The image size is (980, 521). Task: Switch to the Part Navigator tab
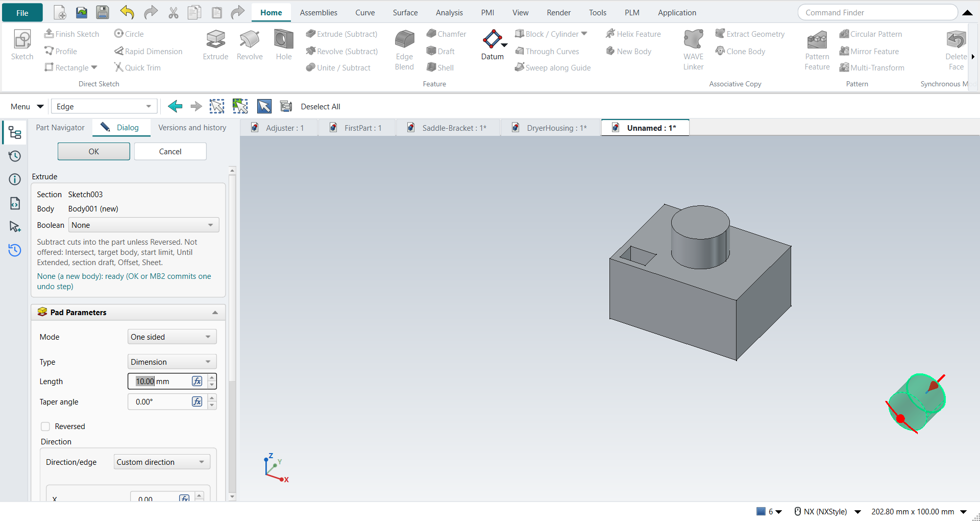[x=60, y=128]
